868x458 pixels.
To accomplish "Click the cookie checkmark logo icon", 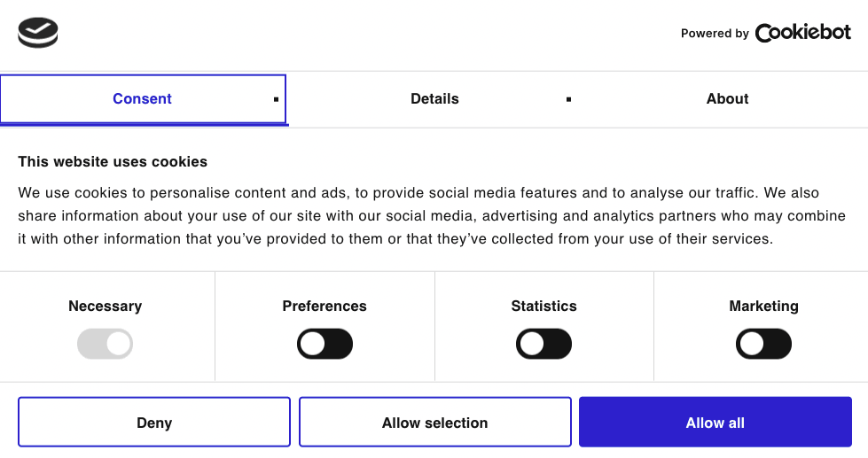I will [38, 34].
